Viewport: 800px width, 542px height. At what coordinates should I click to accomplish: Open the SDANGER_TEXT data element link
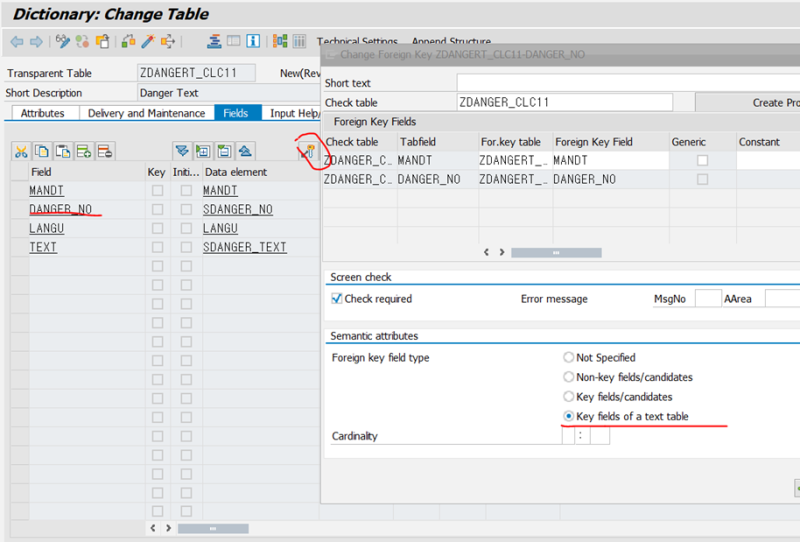coord(244,247)
